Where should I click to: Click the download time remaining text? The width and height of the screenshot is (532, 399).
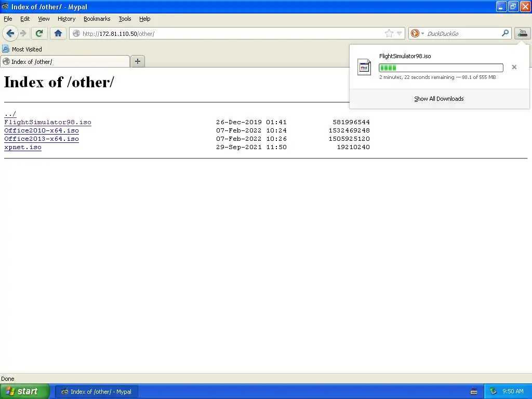[417, 77]
